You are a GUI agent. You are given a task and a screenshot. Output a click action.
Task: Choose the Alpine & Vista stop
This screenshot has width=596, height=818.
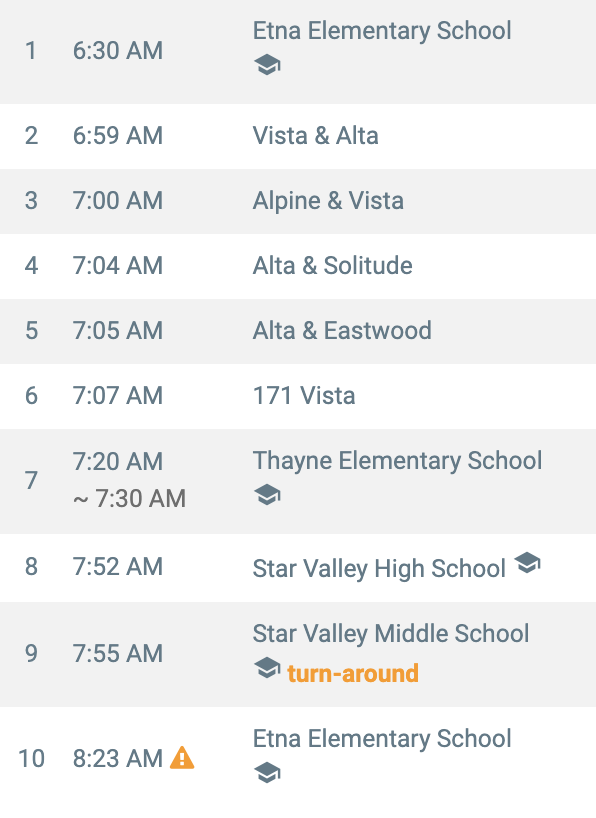(328, 201)
